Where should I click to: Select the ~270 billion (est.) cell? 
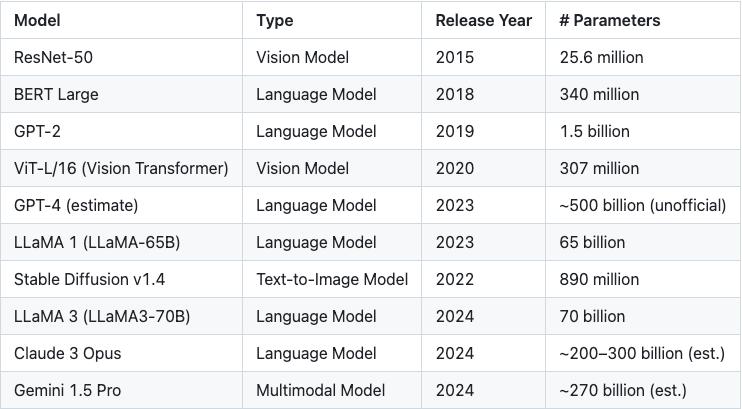(x=623, y=390)
